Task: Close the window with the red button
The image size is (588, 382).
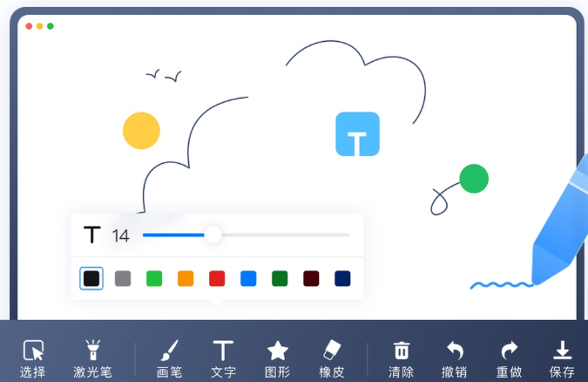Action: point(29,26)
